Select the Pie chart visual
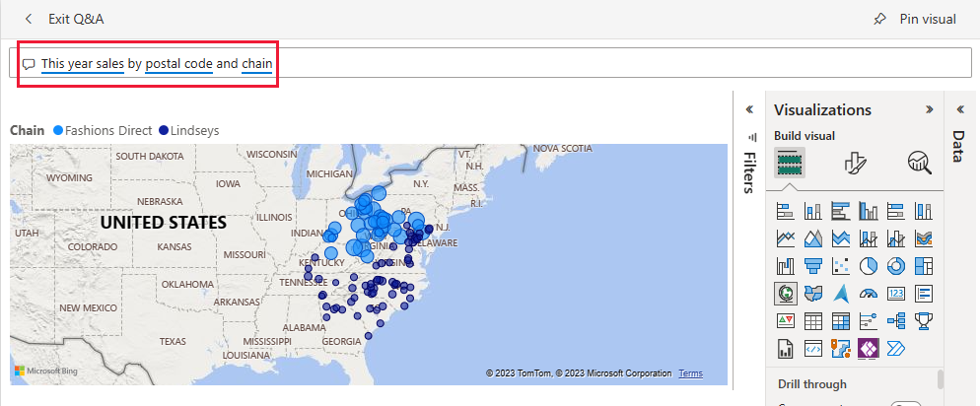This screenshot has height=406, width=980. click(869, 266)
